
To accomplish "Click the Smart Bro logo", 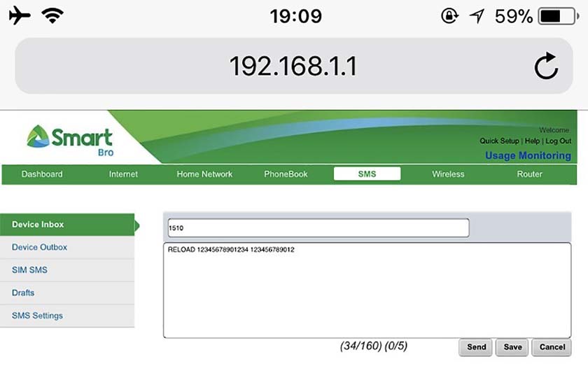I will [70, 140].
